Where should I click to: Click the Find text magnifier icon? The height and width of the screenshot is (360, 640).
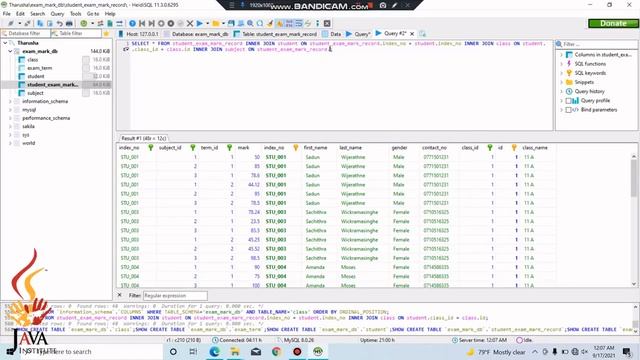click(250, 24)
